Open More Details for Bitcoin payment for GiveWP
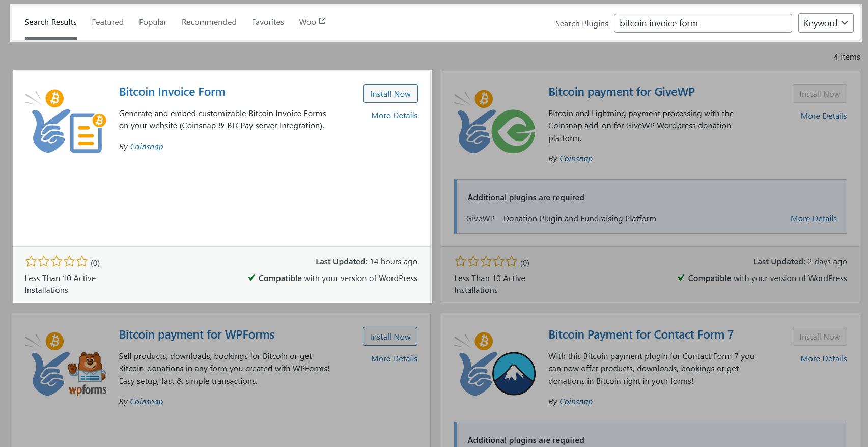Image resolution: width=868 pixels, height=447 pixels. tap(824, 116)
